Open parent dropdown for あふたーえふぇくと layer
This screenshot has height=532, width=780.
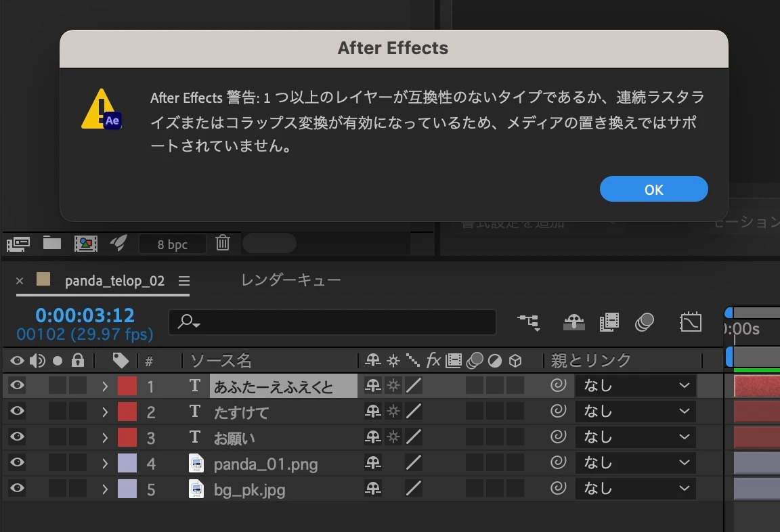click(635, 385)
